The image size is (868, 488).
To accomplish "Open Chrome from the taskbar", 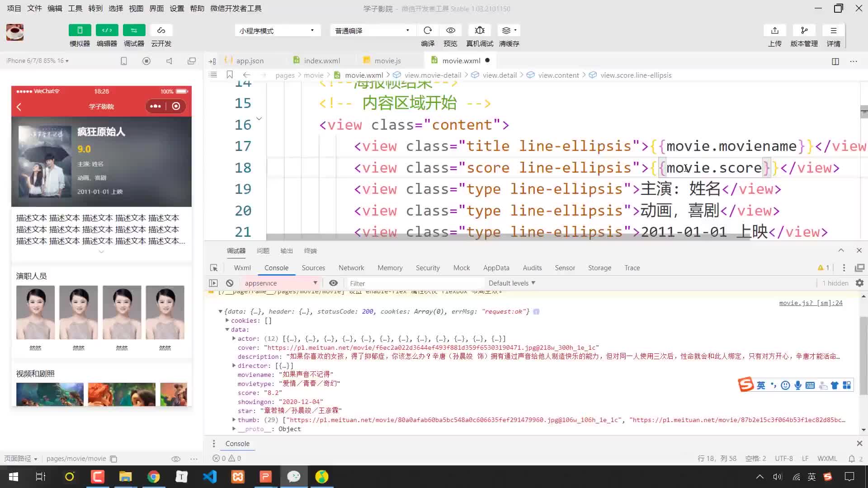I will [154, 477].
